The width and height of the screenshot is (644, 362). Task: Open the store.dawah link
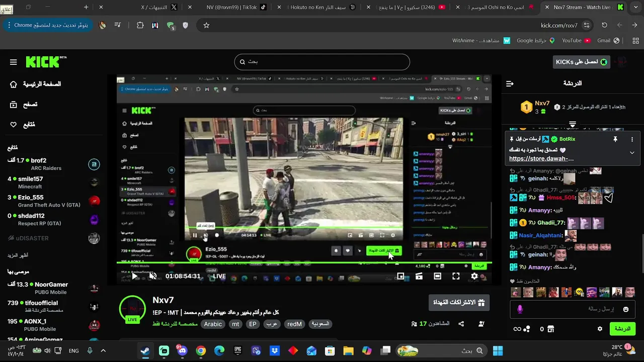tap(541, 159)
